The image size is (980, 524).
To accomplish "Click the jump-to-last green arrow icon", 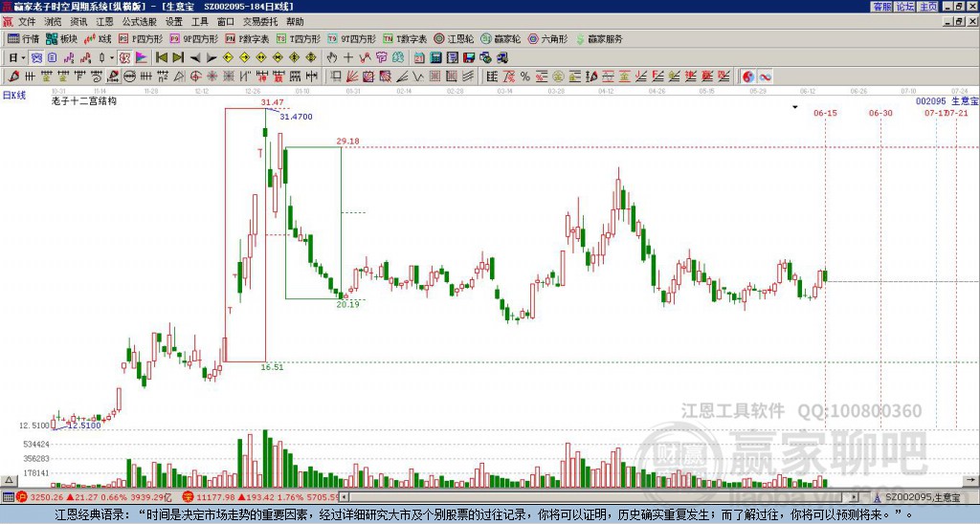I will click(x=178, y=58).
